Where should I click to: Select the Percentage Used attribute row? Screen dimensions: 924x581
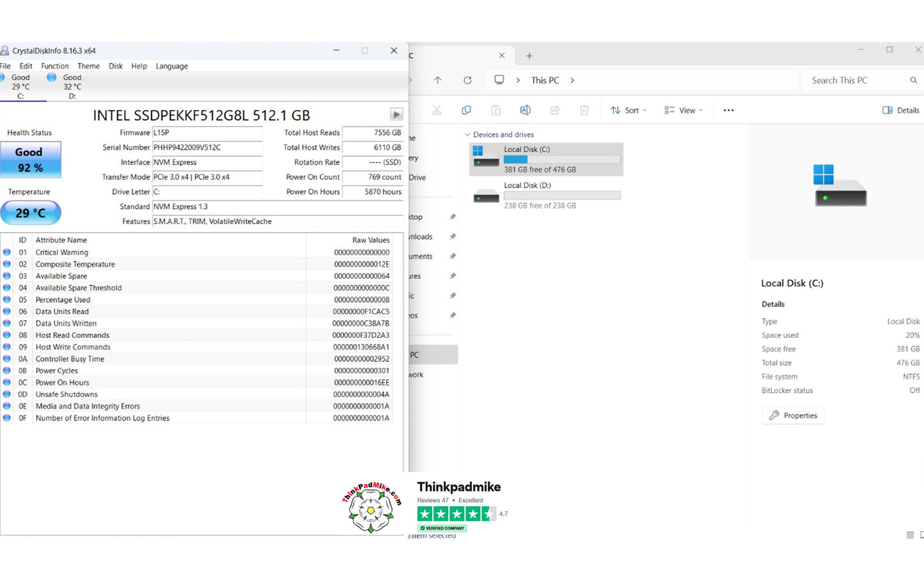click(196, 299)
